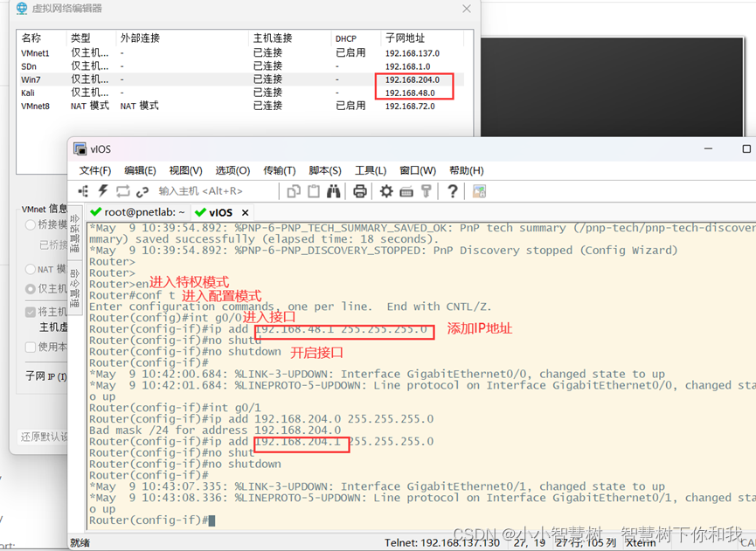Click the Print icon

click(360, 191)
